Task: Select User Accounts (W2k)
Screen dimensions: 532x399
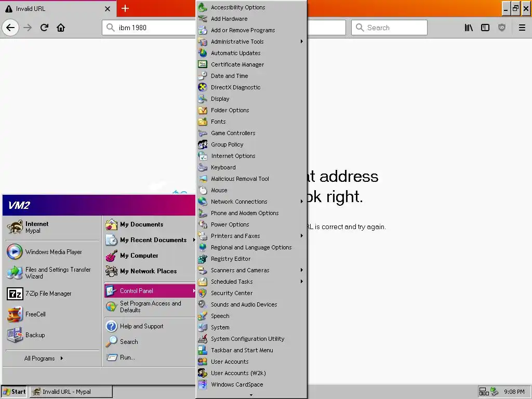Action: pos(251,373)
